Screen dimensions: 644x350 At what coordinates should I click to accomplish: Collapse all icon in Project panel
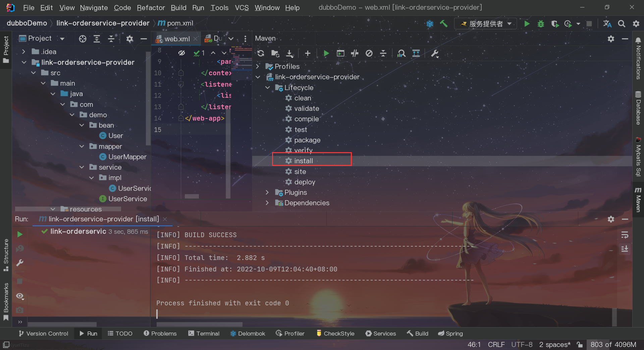point(111,39)
